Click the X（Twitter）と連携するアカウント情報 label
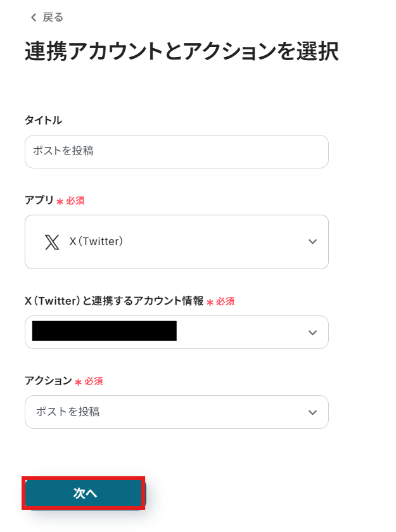 tap(114, 301)
